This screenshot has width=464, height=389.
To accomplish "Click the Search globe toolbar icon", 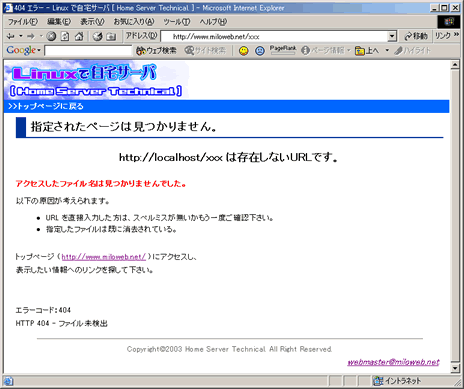I will click(x=98, y=36).
